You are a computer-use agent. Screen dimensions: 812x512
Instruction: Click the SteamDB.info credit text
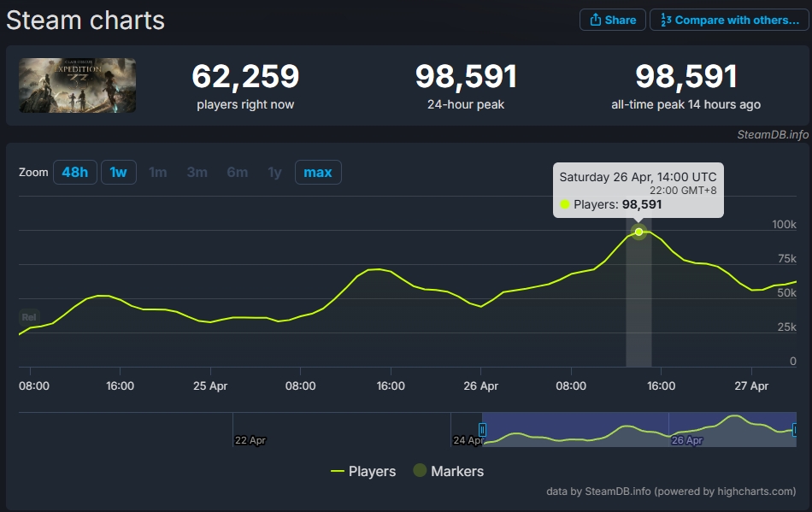pos(773,134)
